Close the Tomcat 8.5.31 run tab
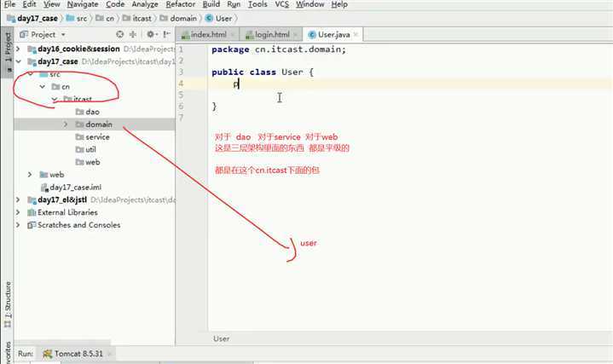The image size is (613, 364). pyautogui.click(x=109, y=354)
